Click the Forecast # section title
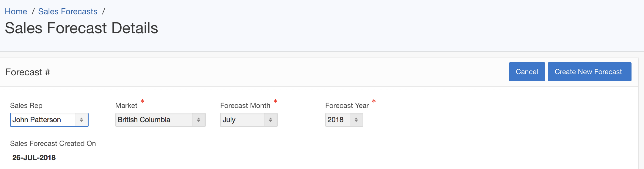 click(28, 72)
